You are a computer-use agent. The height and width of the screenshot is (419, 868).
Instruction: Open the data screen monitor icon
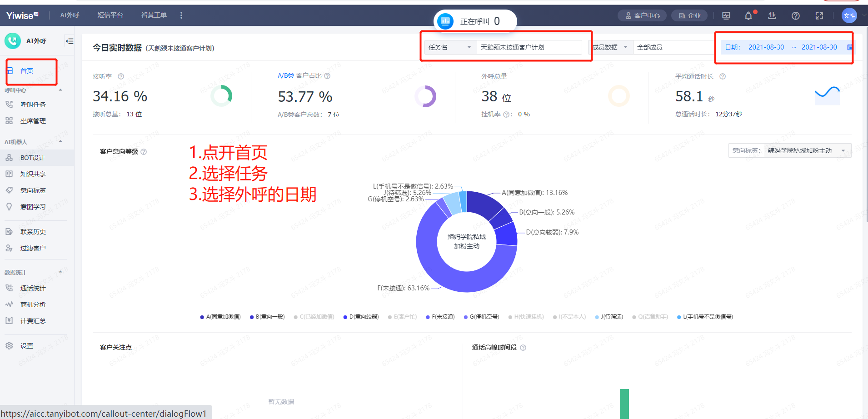coord(726,16)
